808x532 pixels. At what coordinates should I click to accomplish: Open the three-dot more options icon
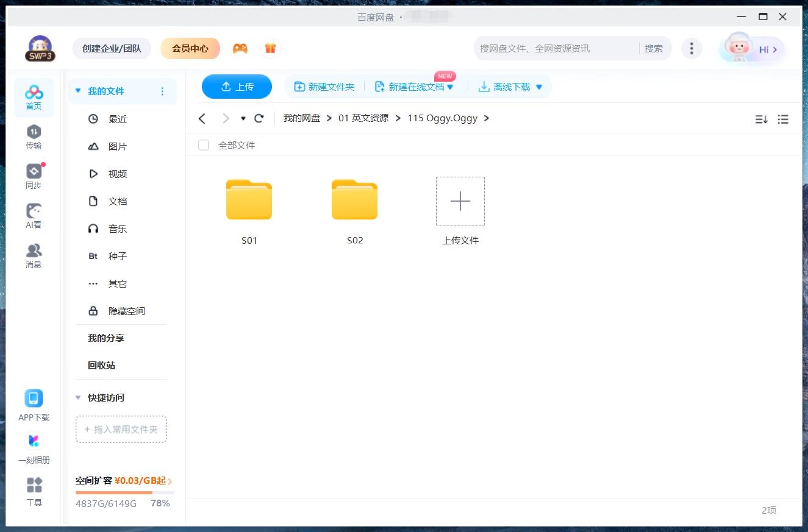[692, 48]
